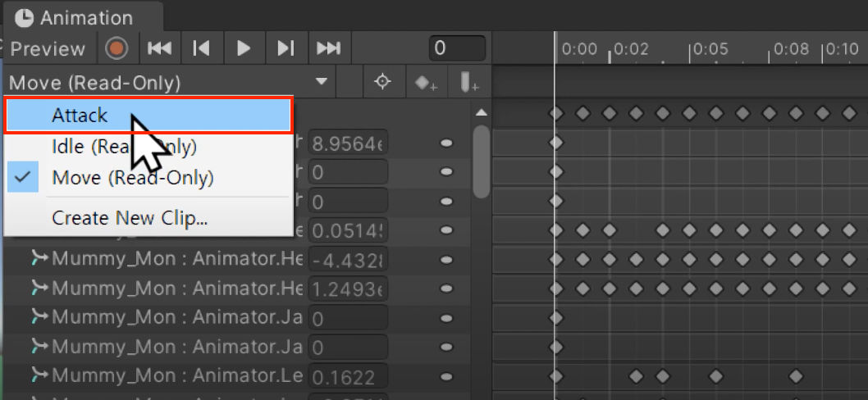This screenshot has height=400, width=868.
Task: Click the value field showing -4.432
Action: click(x=348, y=259)
